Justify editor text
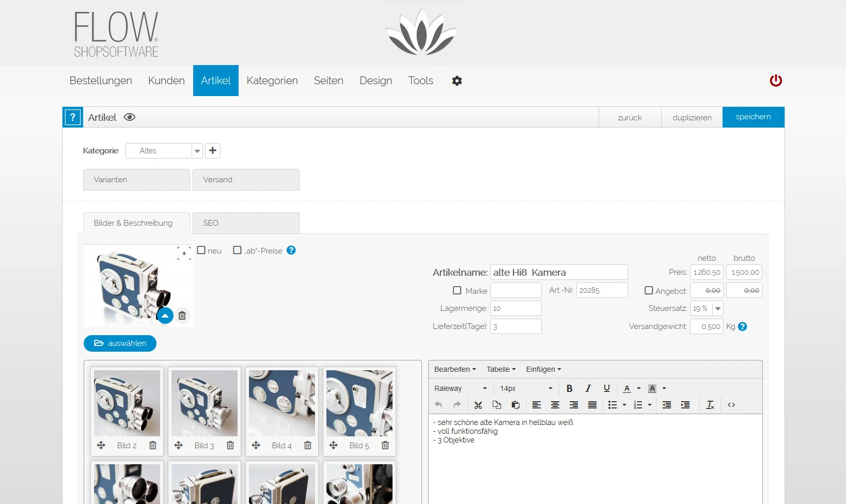 (592, 405)
